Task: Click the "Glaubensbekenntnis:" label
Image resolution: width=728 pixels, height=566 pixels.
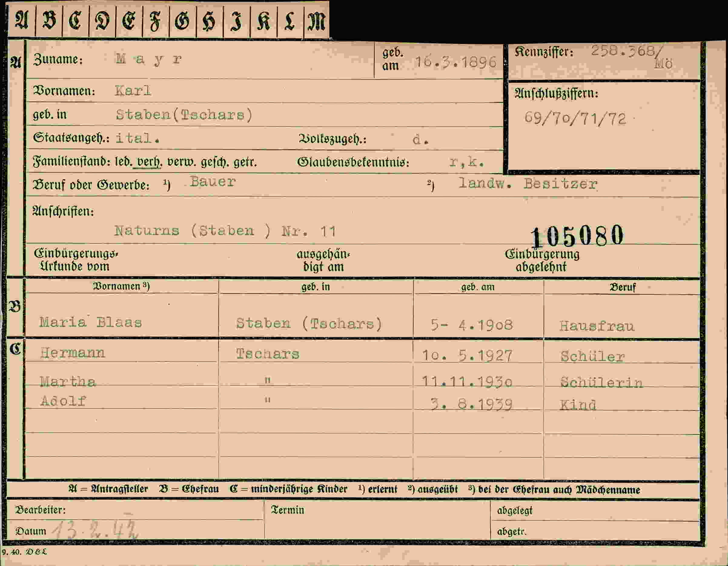Action: click(x=353, y=163)
